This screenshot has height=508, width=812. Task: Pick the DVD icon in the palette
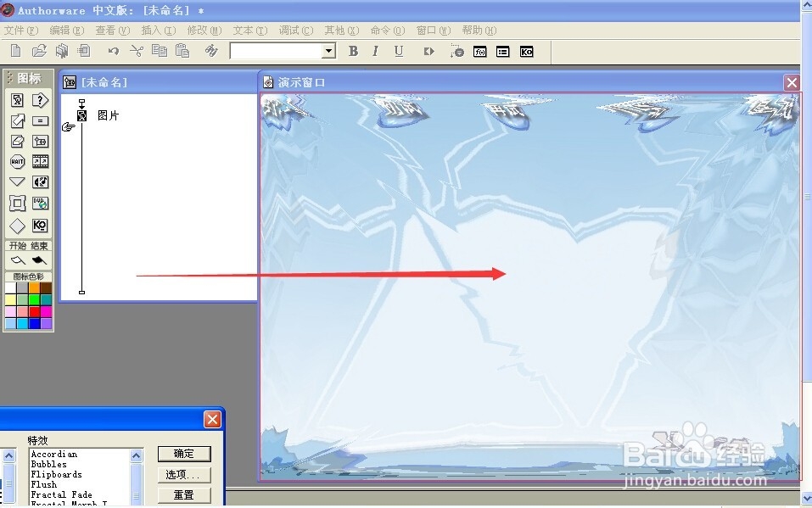pyautogui.click(x=40, y=203)
